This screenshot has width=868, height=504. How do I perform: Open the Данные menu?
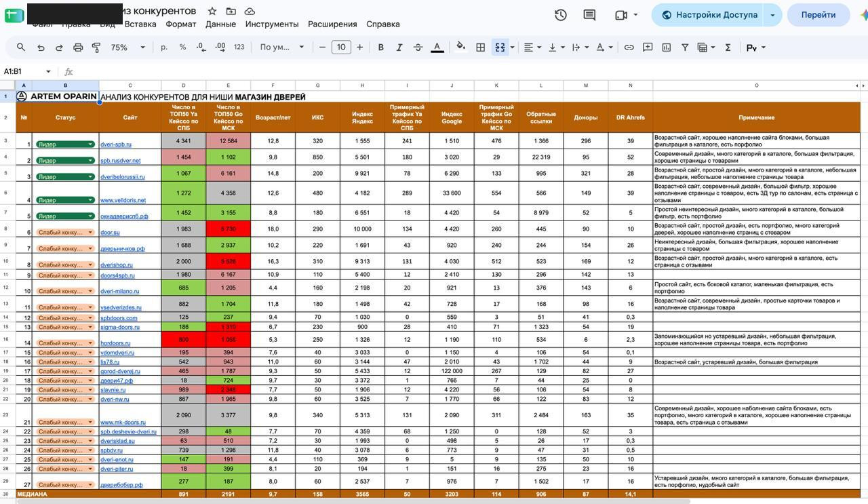pos(221,24)
